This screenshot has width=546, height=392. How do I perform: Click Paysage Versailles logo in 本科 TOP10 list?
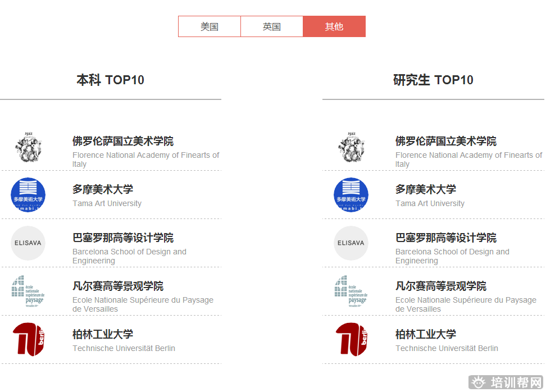pyautogui.click(x=28, y=291)
